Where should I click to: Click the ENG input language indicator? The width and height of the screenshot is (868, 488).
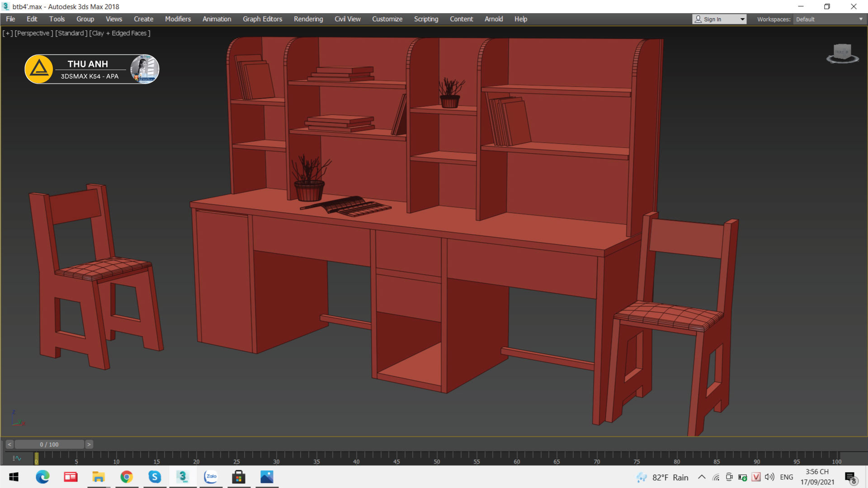pyautogui.click(x=786, y=477)
